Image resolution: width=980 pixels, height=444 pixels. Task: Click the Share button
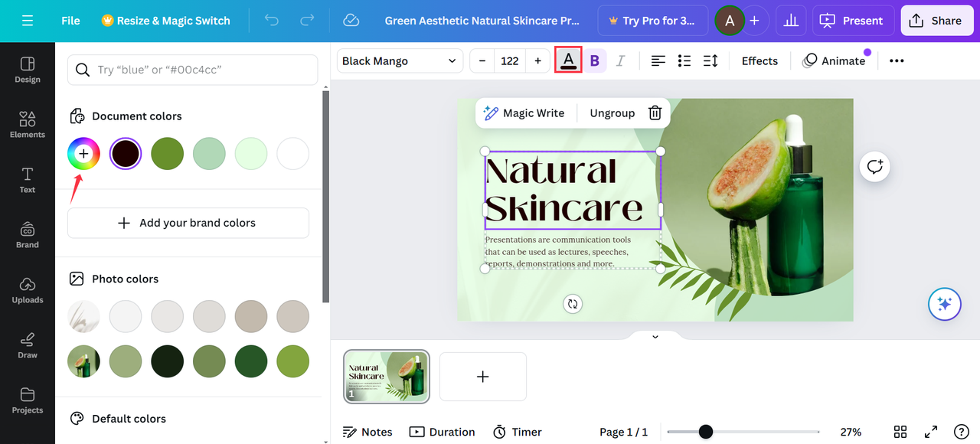[936, 21]
